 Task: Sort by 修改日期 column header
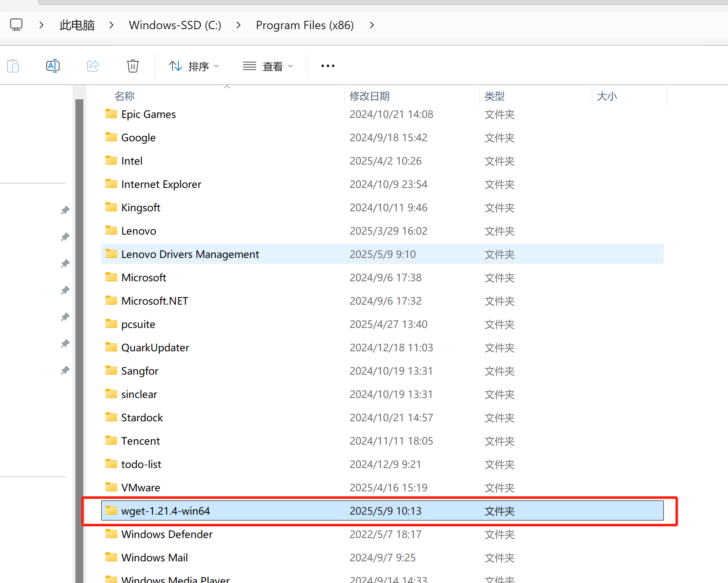[x=370, y=96]
